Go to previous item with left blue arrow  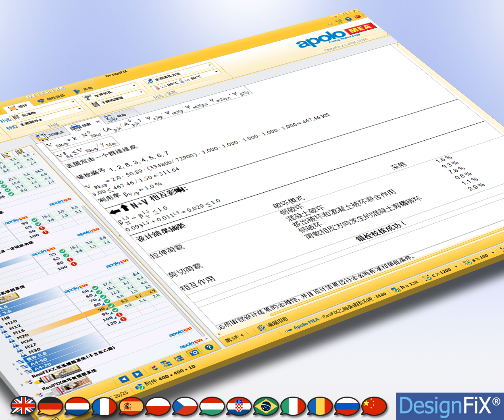124,379
